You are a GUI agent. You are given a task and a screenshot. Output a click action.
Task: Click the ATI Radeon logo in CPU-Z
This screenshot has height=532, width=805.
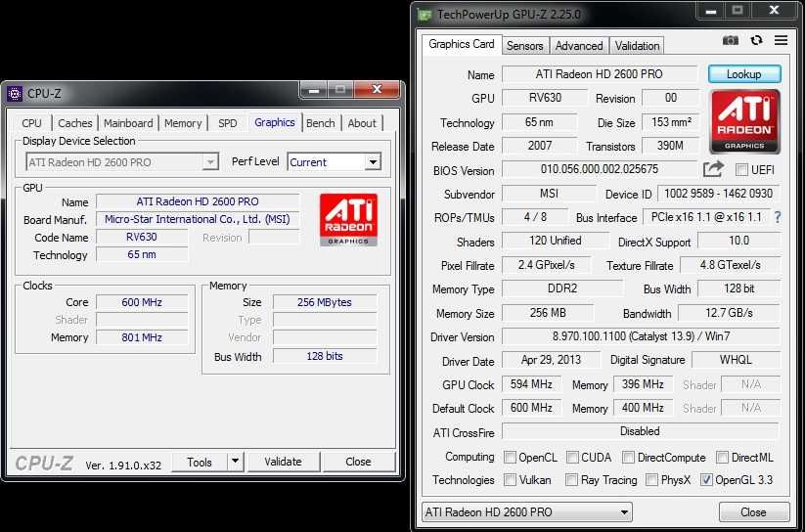pyautogui.click(x=348, y=220)
